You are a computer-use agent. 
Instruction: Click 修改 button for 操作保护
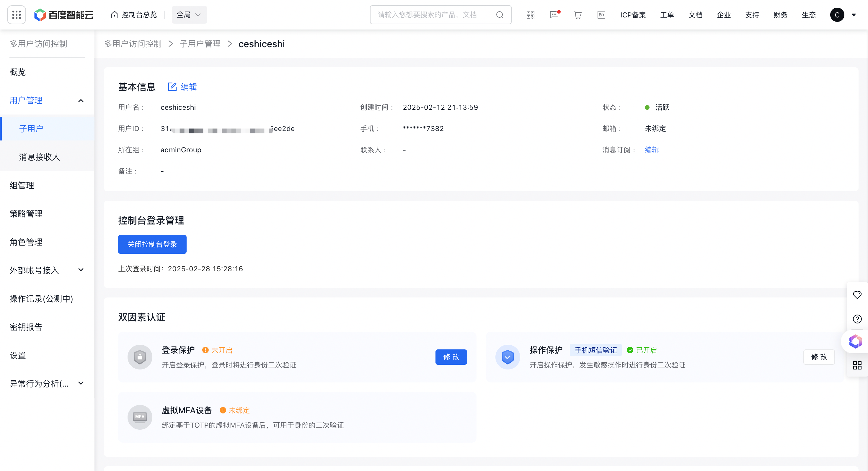(x=819, y=357)
